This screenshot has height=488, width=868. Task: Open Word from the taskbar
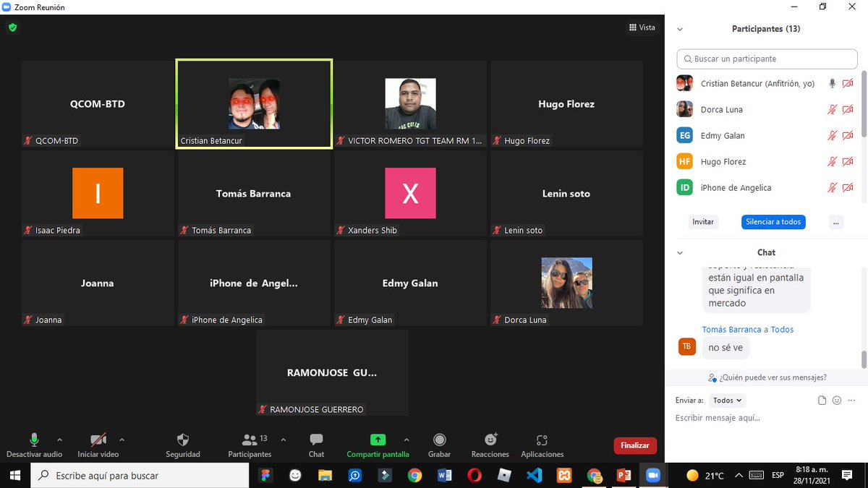445,476
